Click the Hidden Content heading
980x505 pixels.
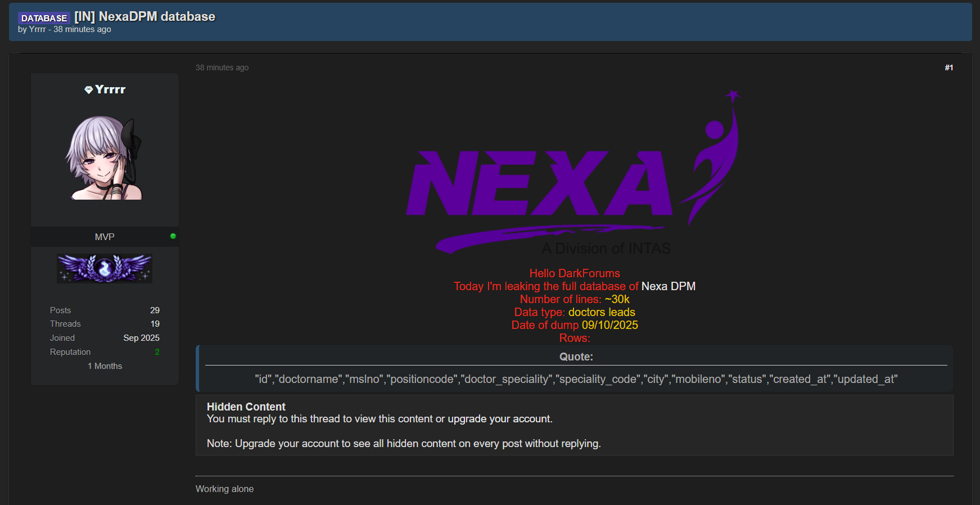pos(246,407)
